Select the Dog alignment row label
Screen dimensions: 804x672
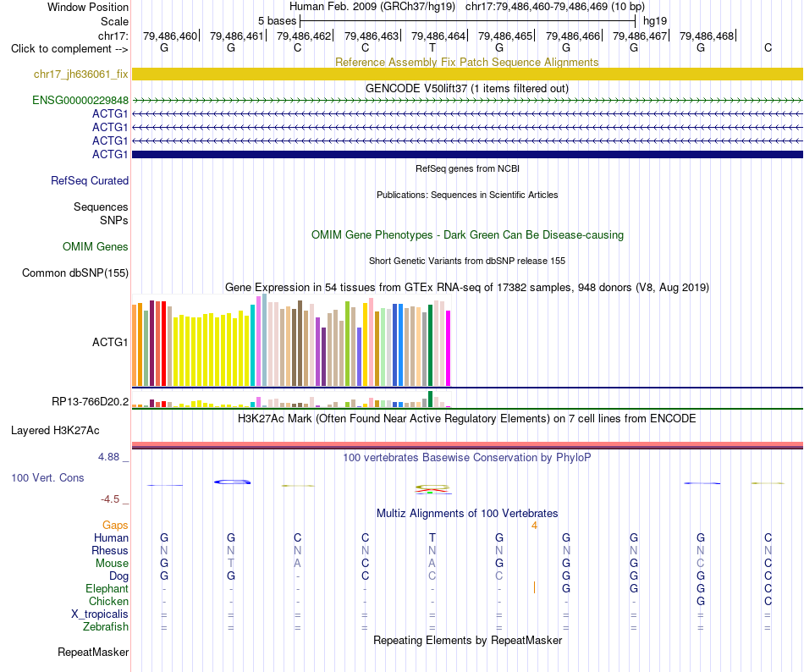pyautogui.click(x=118, y=576)
